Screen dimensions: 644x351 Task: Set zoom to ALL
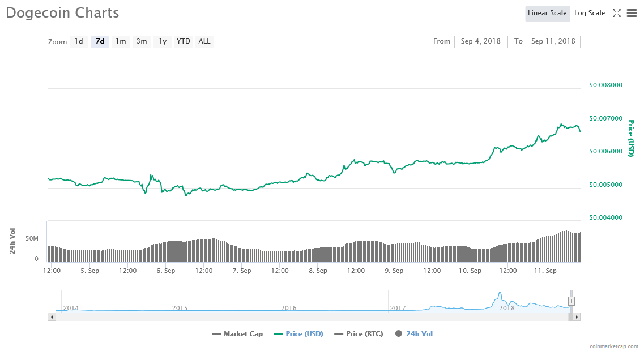coord(204,41)
